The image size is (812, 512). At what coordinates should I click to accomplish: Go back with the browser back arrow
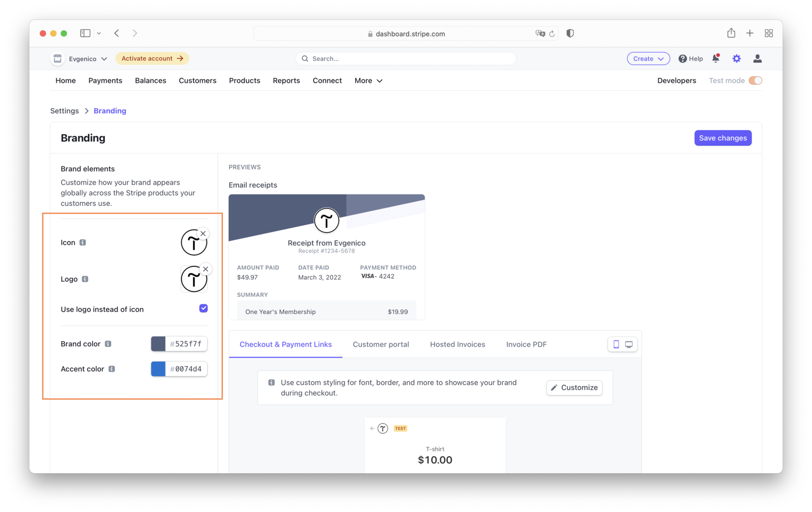coord(116,33)
